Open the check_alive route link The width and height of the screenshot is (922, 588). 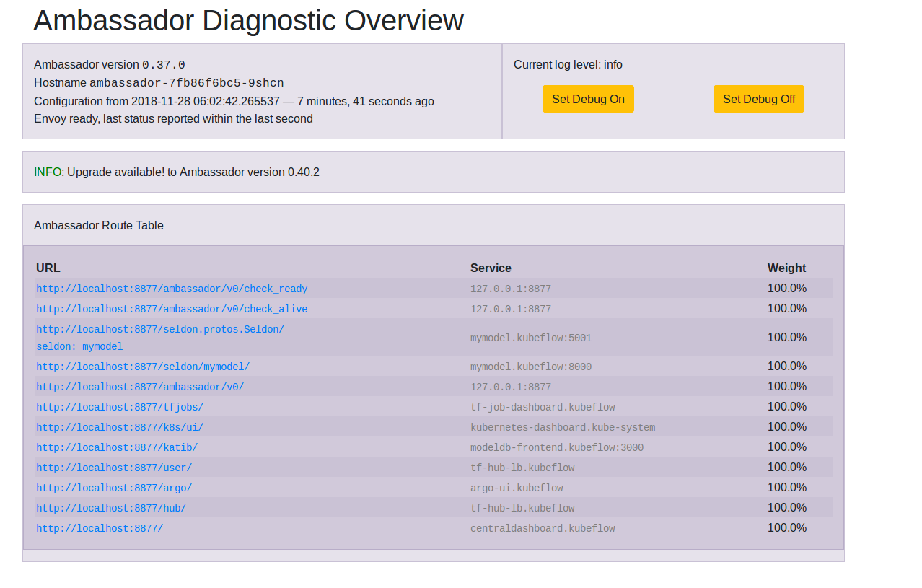171,309
